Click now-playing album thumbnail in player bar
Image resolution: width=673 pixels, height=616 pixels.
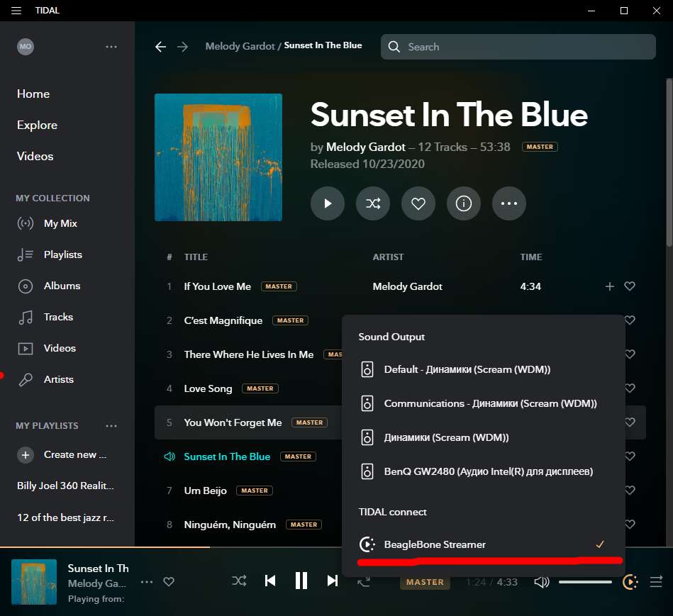pyautogui.click(x=34, y=582)
